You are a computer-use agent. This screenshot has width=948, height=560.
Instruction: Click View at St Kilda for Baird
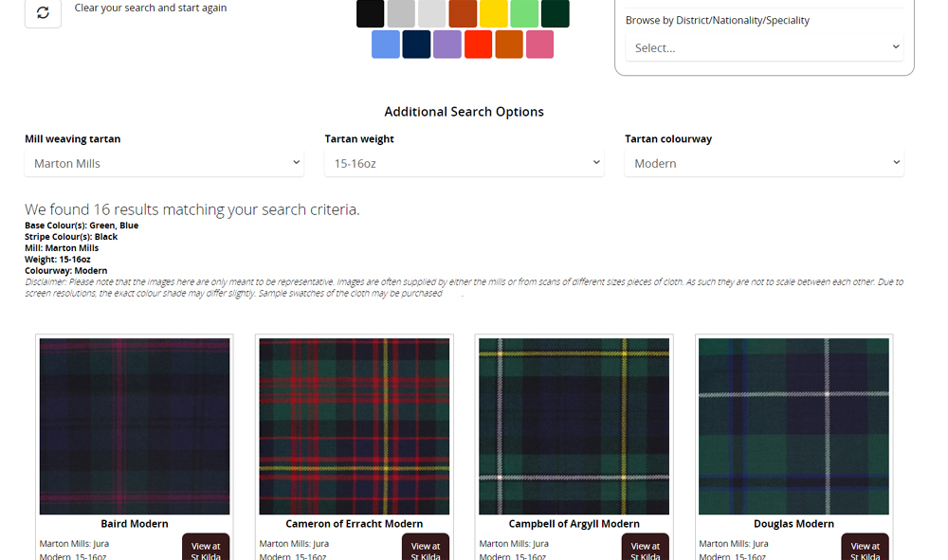click(x=206, y=549)
